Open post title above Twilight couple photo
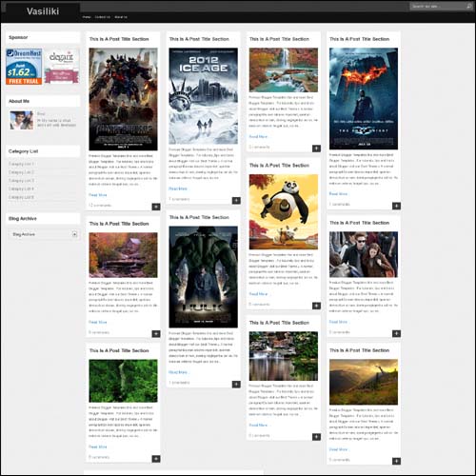 point(359,223)
